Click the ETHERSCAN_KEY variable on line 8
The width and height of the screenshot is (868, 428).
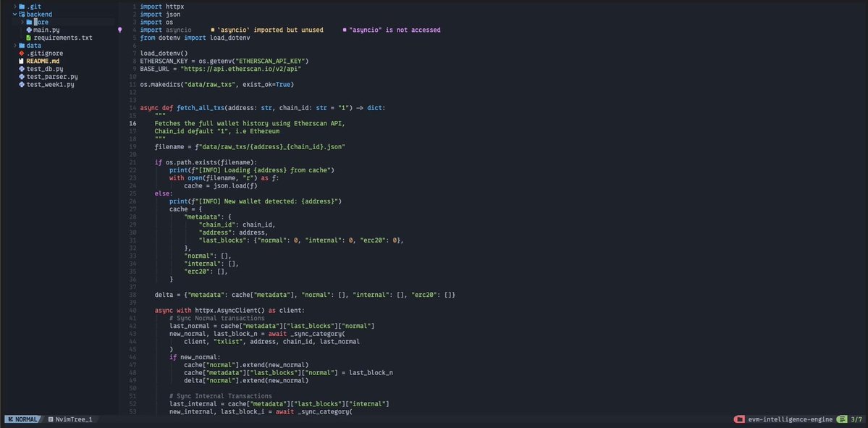coord(164,61)
